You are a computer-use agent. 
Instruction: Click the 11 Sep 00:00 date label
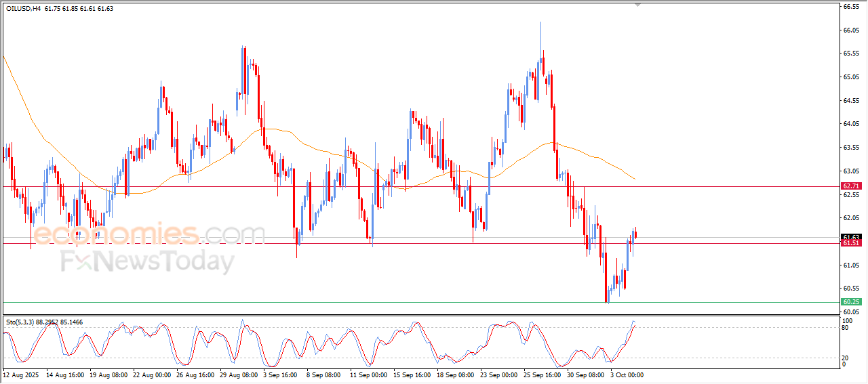(368, 375)
